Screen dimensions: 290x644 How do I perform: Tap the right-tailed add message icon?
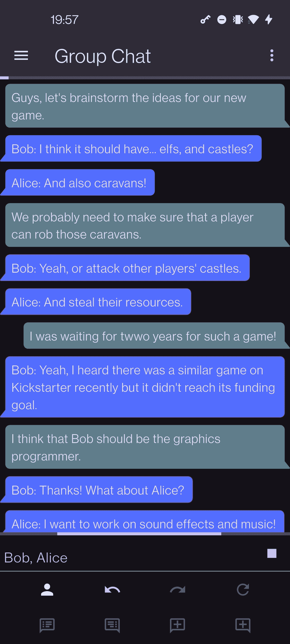243,625
